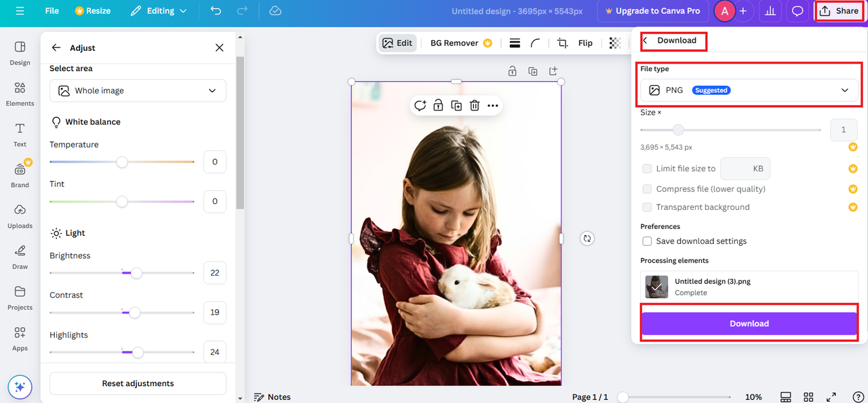Click the purple Download button
The width and height of the screenshot is (868, 403).
[x=749, y=324]
